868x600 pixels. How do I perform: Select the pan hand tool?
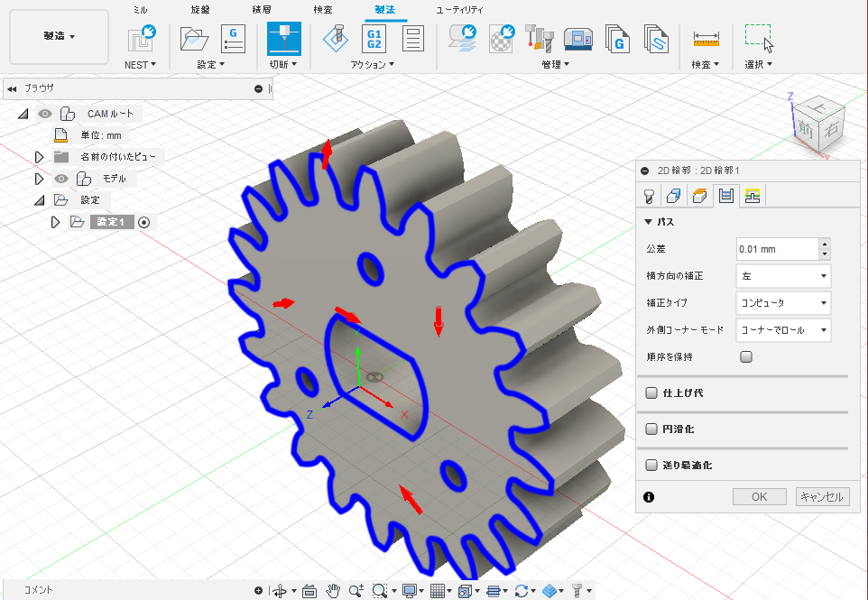click(x=332, y=591)
